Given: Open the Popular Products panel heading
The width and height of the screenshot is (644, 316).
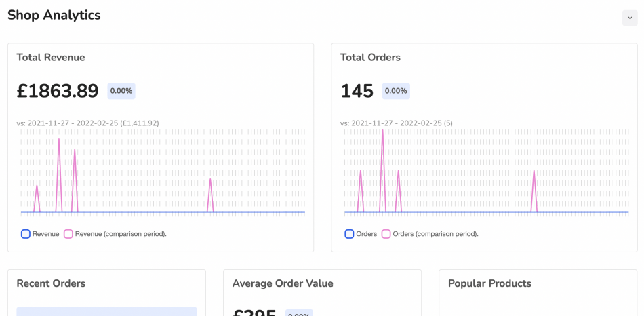Looking at the screenshot, I should [489, 283].
